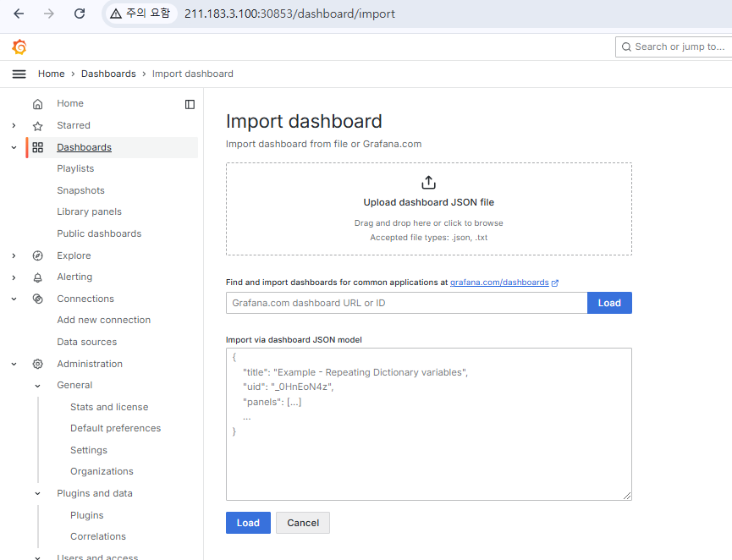Collapse the Administration section
This screenshot has width=732, height=560.
point(14,364)
